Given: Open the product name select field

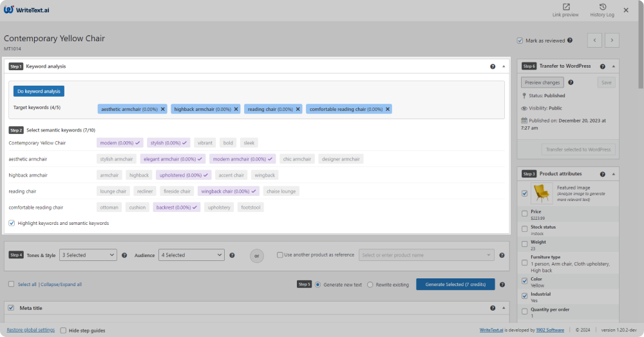Looking at the screenshot, I should [426, 255].
